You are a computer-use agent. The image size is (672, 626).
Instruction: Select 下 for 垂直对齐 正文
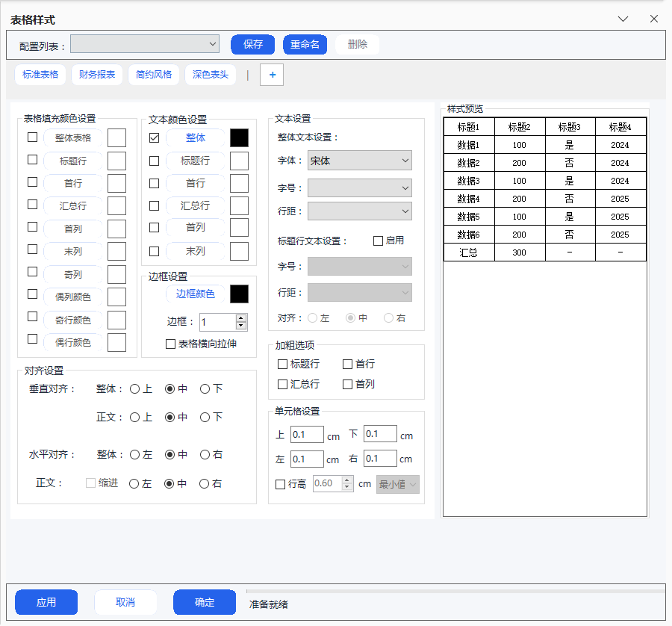click(x=205, y=417)
